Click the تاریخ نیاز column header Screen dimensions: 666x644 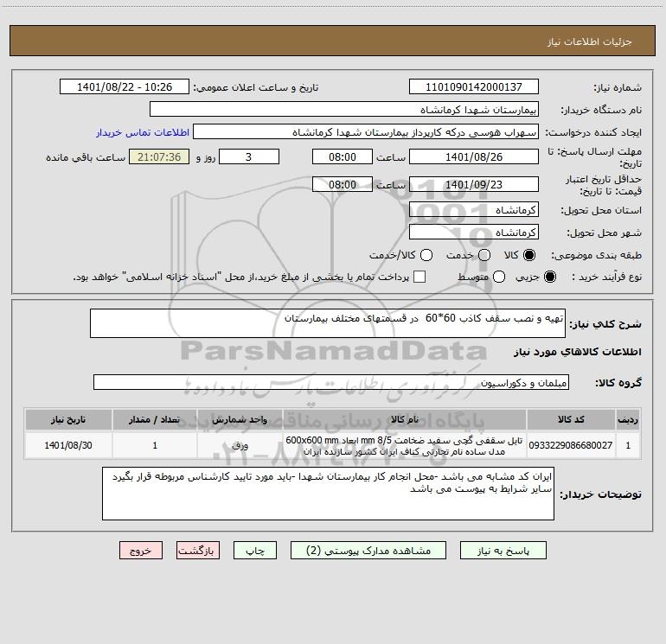tap(68, 419)
